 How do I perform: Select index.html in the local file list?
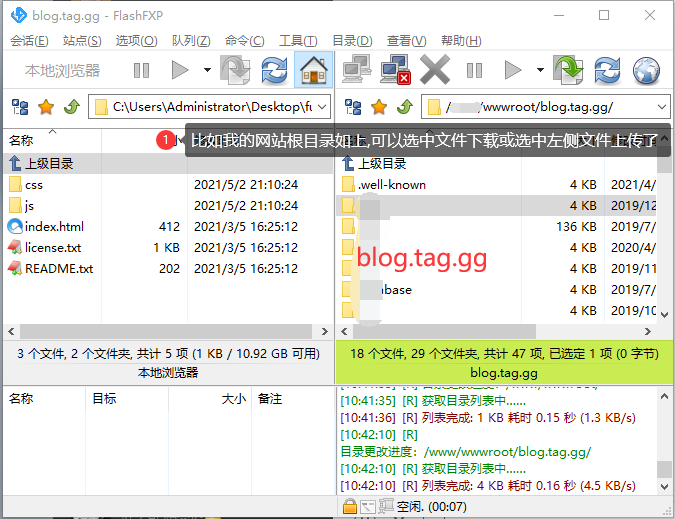[54, 227]
